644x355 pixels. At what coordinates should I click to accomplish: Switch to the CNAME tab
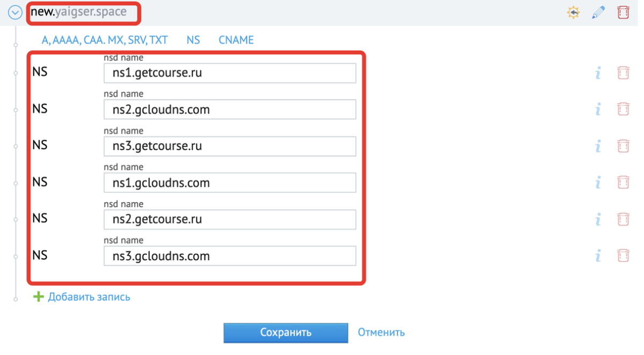[236, 40]
